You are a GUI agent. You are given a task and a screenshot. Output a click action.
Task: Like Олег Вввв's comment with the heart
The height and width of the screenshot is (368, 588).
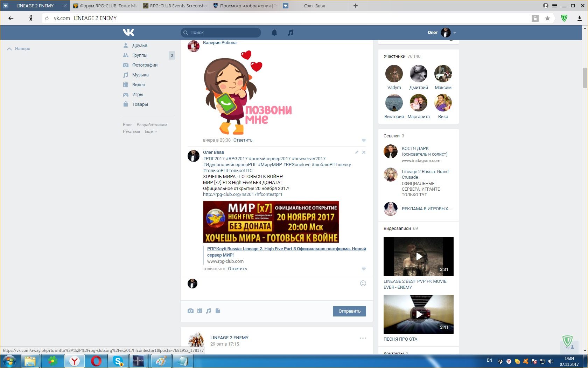pyautogui.click(x=364, y=269)
